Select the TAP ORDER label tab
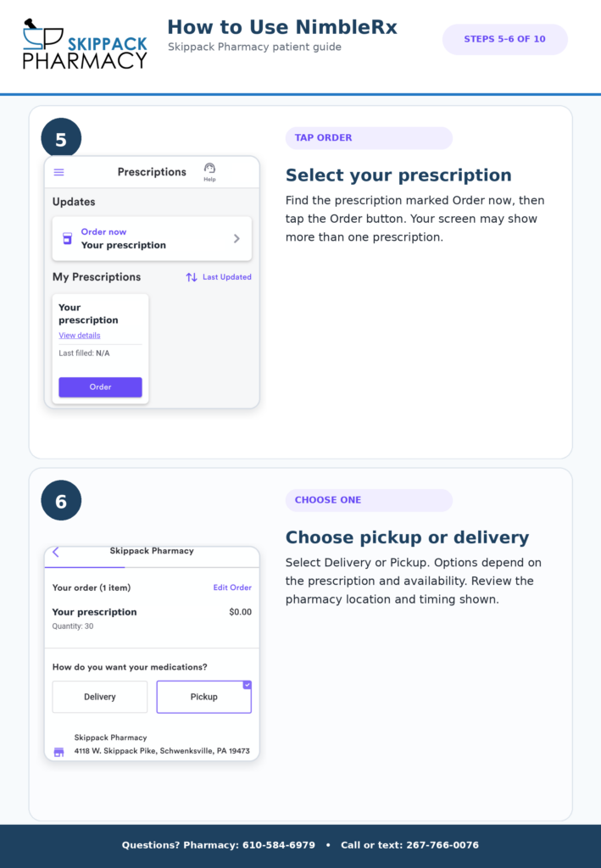The height and width of the screenshot is (868, 601). (369, 138)
